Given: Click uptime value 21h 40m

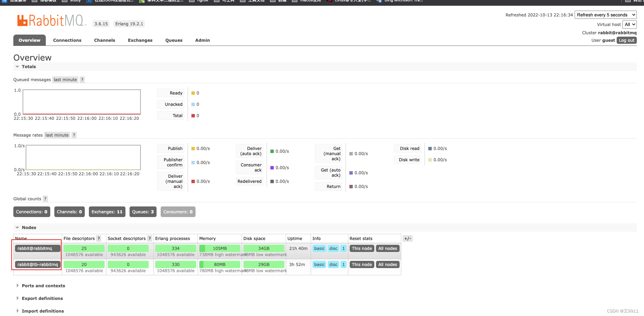Looking at the screenshot, I should [298, 249].
